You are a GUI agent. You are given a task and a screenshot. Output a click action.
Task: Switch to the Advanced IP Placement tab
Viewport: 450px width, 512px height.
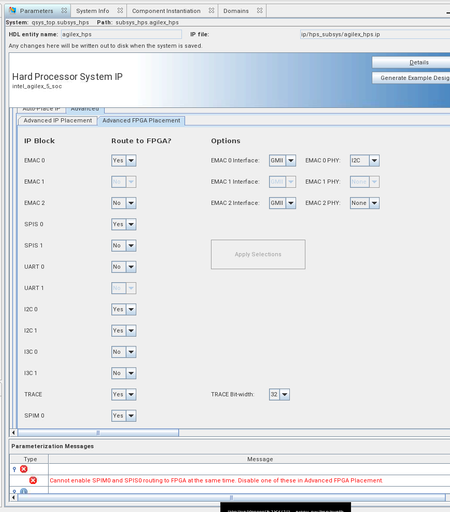pyautogui.click(x=58, y=120)
